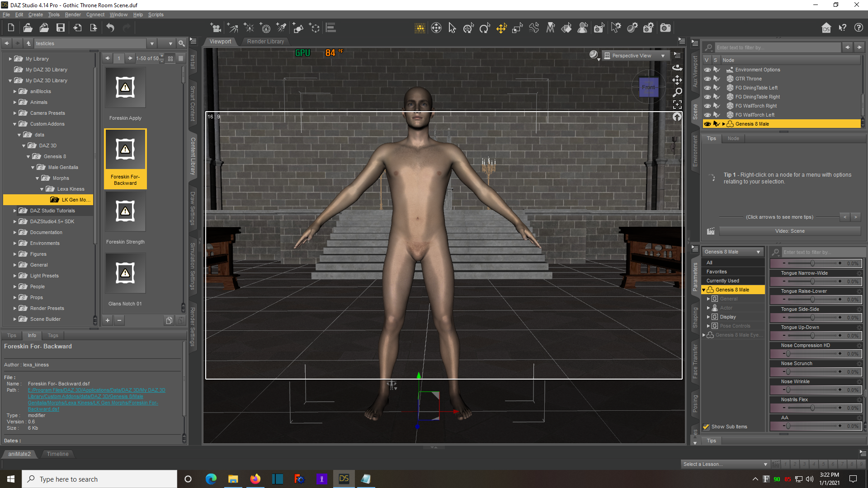Hide the GTR Throne node
The width and height of the screenshot is (868, 488).
(x=708, y=79)
